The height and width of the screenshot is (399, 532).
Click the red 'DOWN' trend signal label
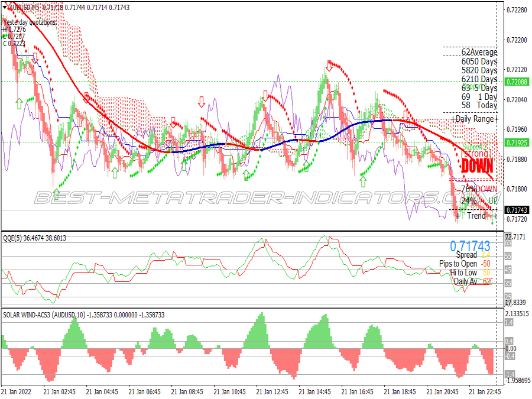pos(477,166)
